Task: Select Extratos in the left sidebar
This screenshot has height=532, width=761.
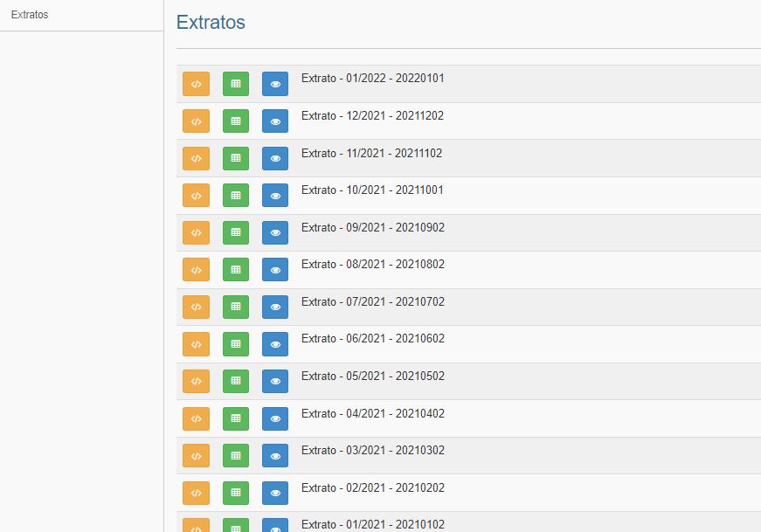Action: pyautogui.click(x=29, y=14)
